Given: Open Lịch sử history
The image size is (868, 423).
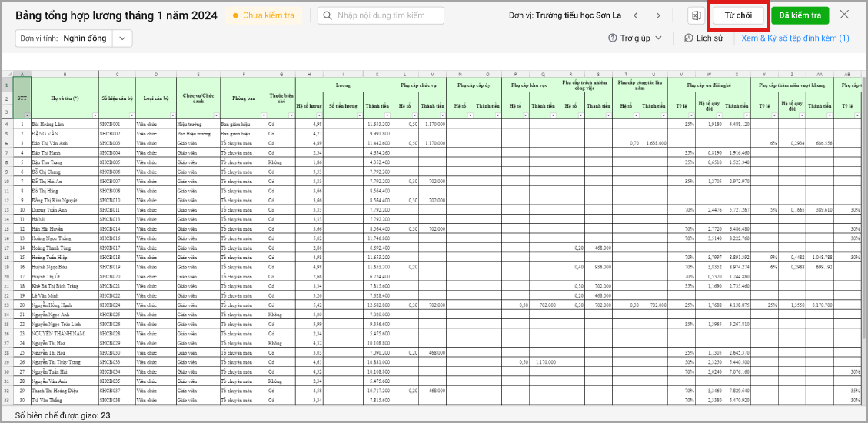Looking at the screenshot, I should [x=703, y=38].
